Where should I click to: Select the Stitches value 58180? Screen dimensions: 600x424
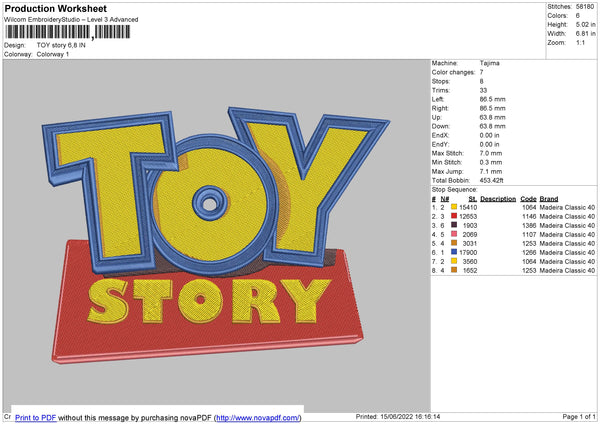coord(585,7)
